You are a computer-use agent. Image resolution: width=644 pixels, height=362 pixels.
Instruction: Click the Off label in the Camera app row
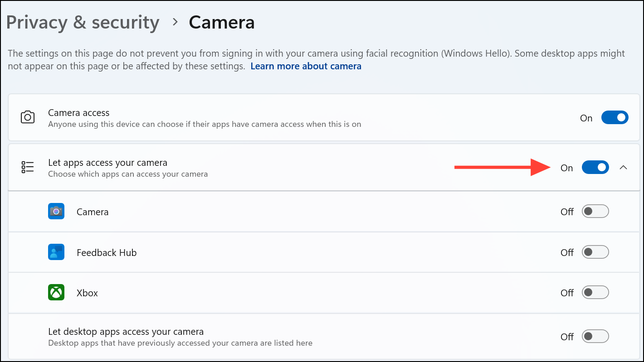click(x=567, y=212)
